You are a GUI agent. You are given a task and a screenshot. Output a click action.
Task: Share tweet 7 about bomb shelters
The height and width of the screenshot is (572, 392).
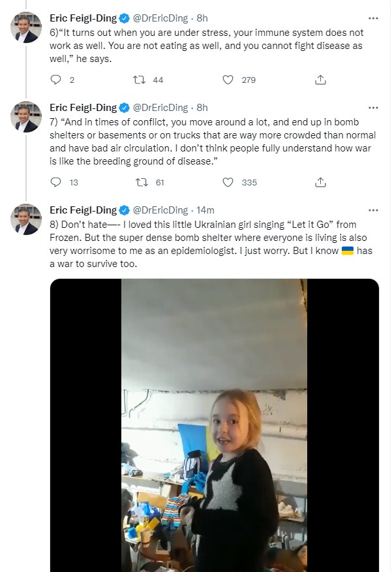320,182
